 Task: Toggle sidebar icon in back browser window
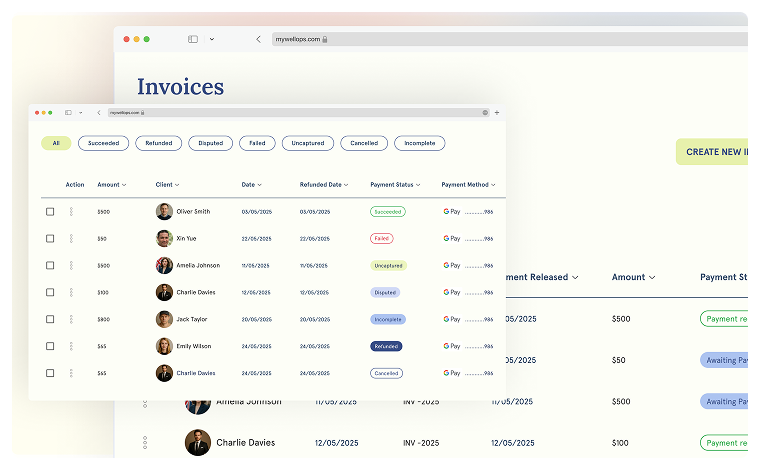(x=192, y=39)
